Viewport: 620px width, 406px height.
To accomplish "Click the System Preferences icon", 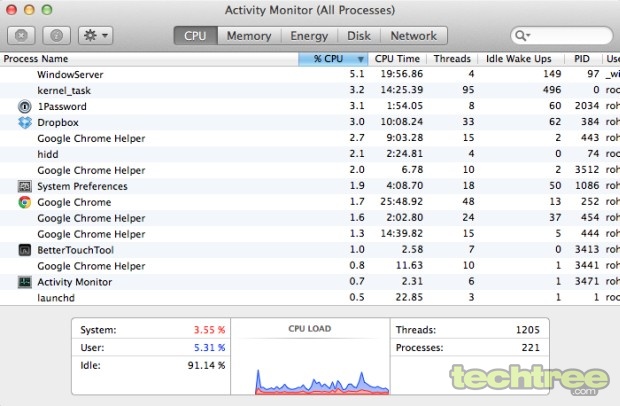I will 25,186.
